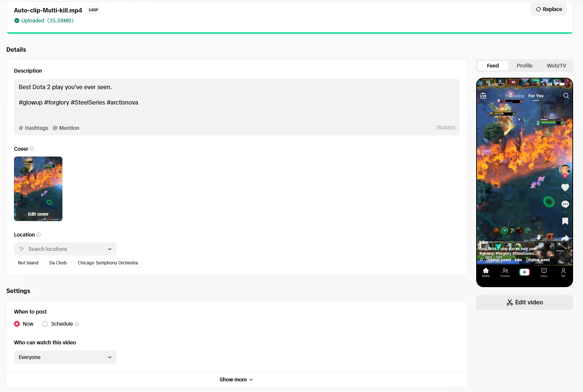This screenshot has height=392, width=583.
Task: Click the Home icon in preview navbar
Action: click(486, 272)
